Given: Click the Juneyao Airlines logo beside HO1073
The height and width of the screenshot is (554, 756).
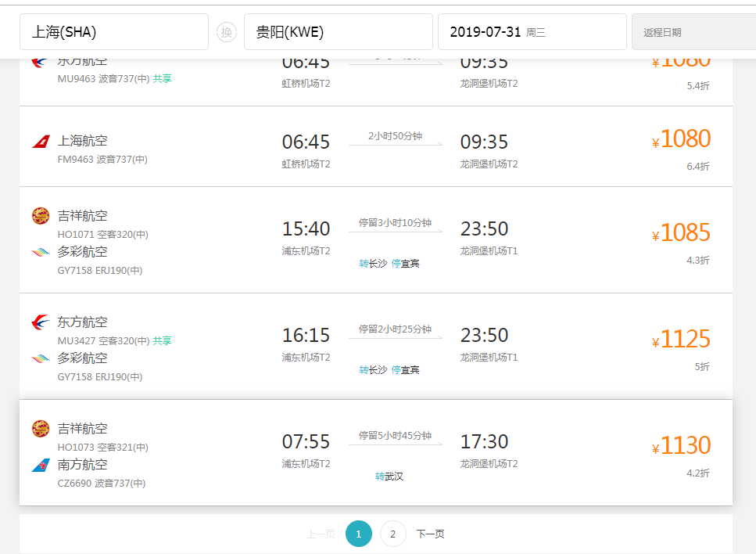Looking at the screenshot, I should [41, 429].
